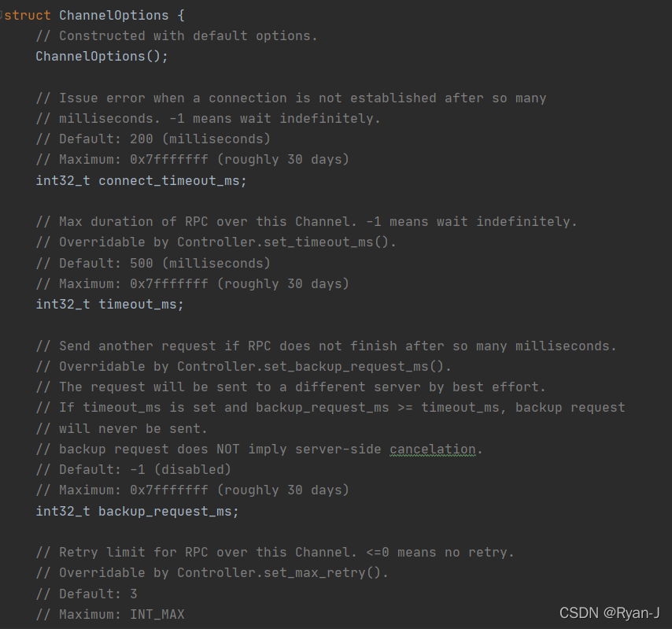Place cursor on ChannelOptions struct name

113,16
